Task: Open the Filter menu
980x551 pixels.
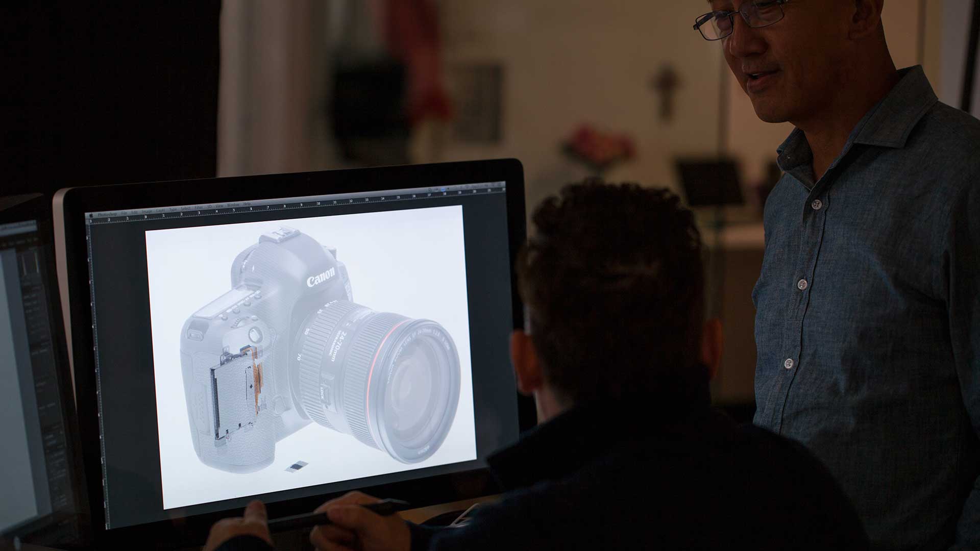Action: point(199,207)
